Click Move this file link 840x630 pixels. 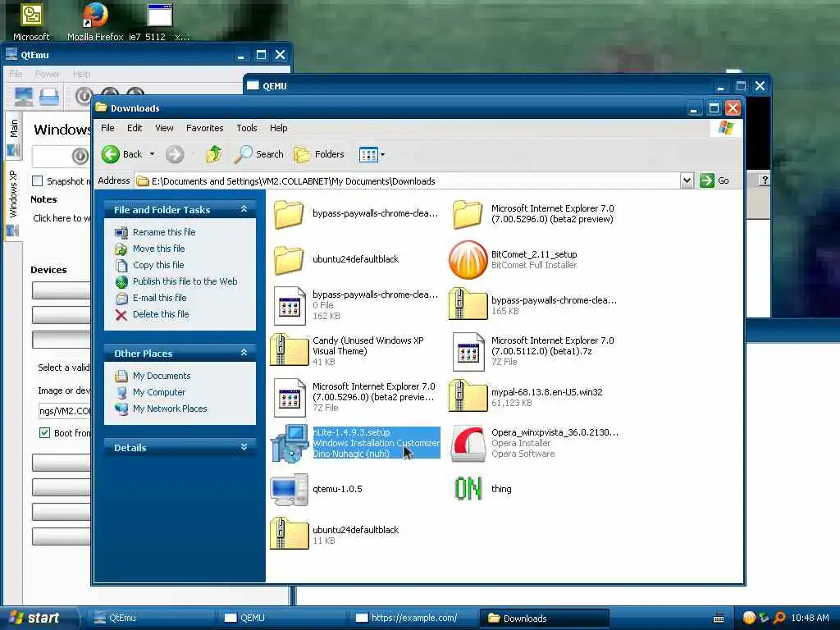point(158,249)
